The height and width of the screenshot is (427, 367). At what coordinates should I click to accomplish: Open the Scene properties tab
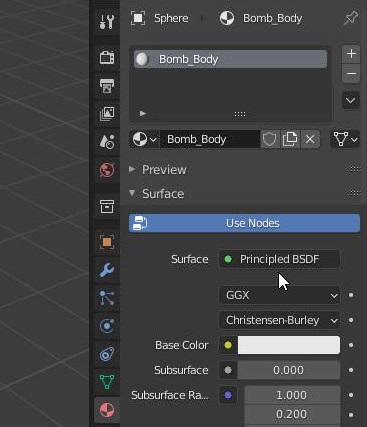107,142
